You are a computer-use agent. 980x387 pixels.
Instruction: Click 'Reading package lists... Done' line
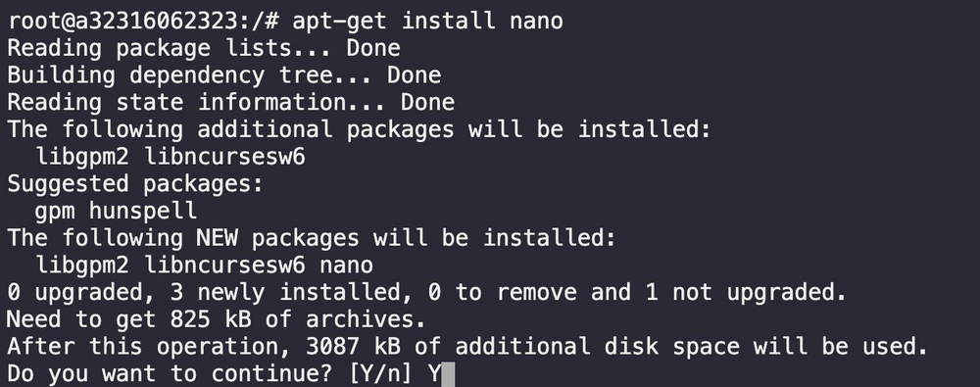coord(204,48)
